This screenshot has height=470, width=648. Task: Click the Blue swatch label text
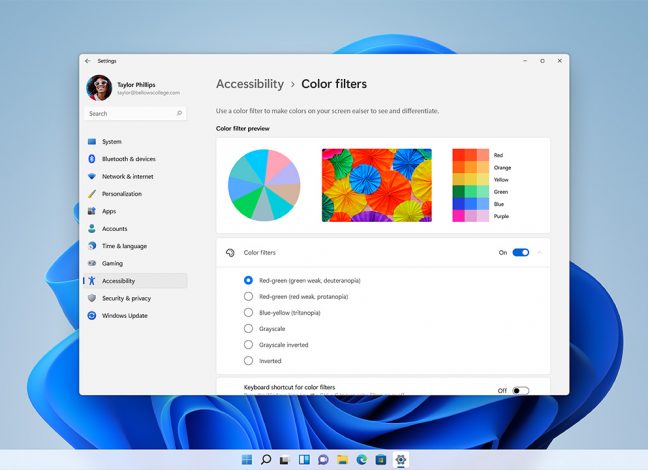tap(499, 204)
